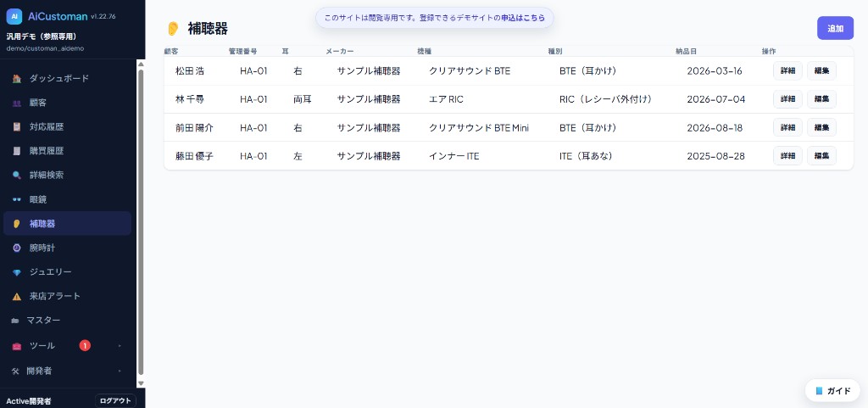Click the 追加 button

[835, 28]
